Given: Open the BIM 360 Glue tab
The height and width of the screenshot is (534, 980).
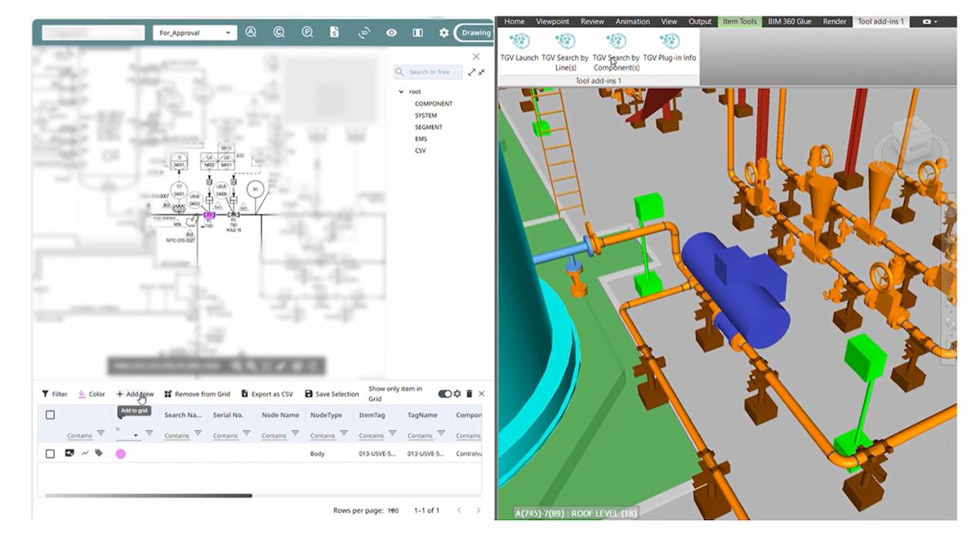Looking at the screenshot, I should (789, 21).
